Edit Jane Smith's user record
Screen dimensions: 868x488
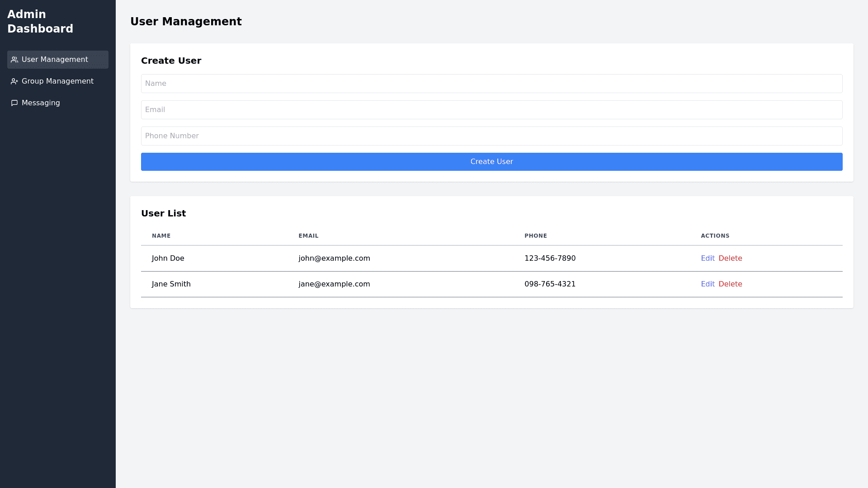708,284
